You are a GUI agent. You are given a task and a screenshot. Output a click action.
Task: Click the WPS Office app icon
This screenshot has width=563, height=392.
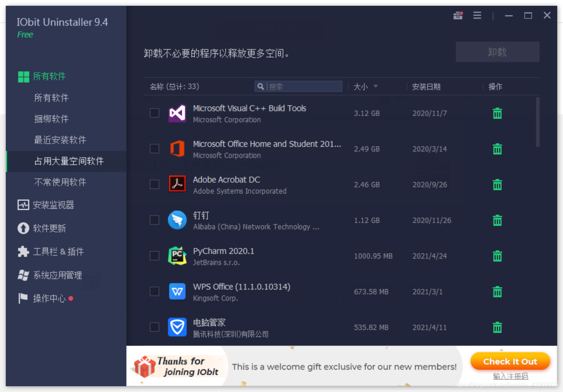pos(177,292)
